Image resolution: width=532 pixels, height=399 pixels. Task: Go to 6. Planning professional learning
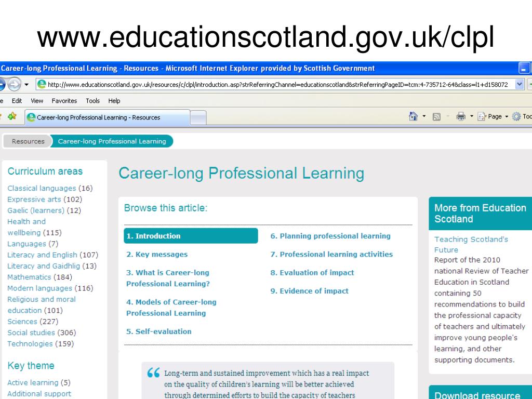pos(330,236)
